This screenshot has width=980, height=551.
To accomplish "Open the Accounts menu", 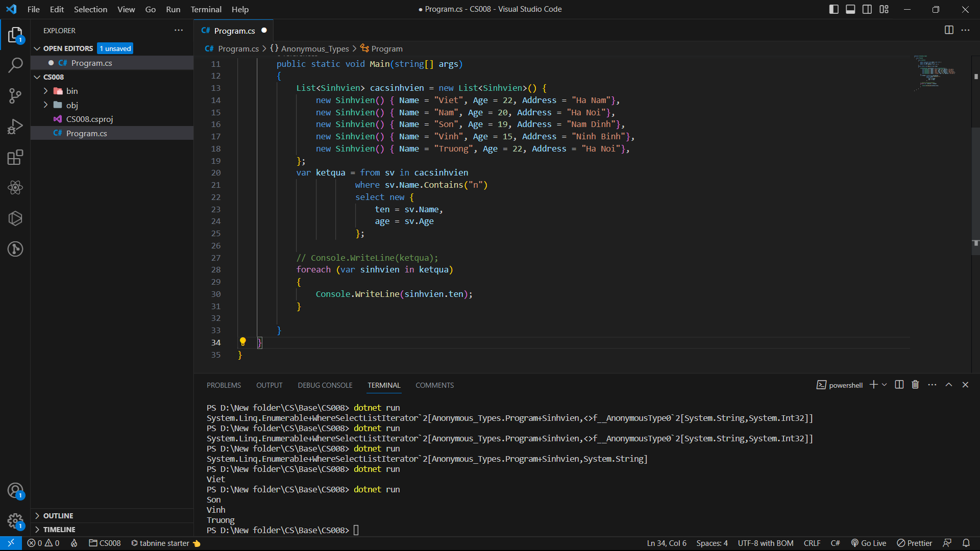I will pyautogui.click(x=15, y=491).
